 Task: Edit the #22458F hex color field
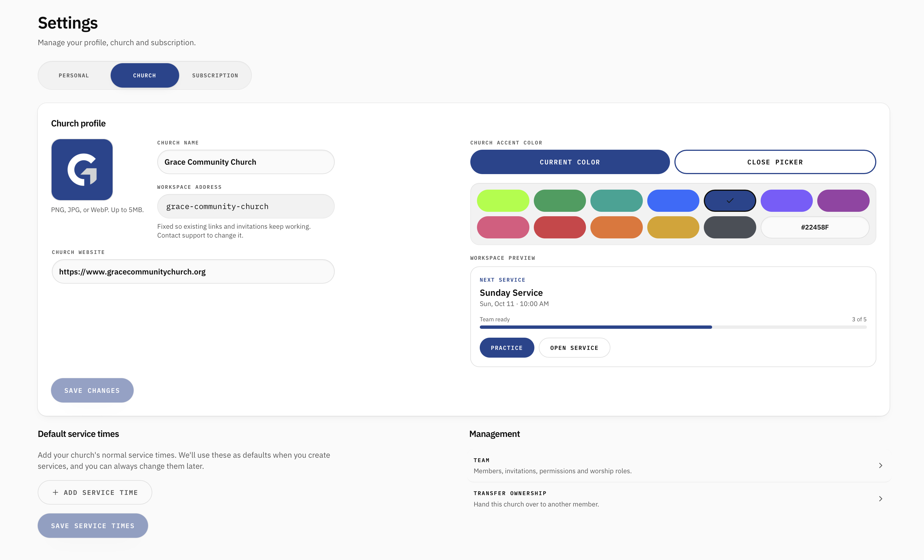(815, 227)
